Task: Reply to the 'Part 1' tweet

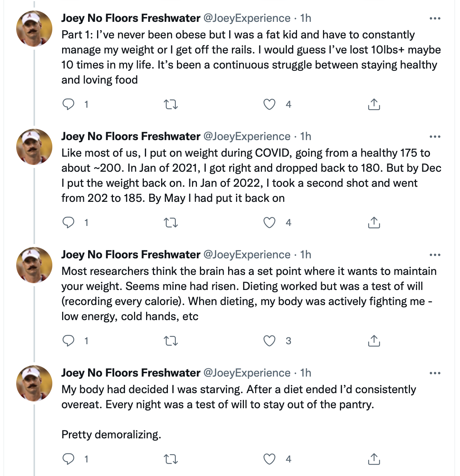Action: pos(69,104)
